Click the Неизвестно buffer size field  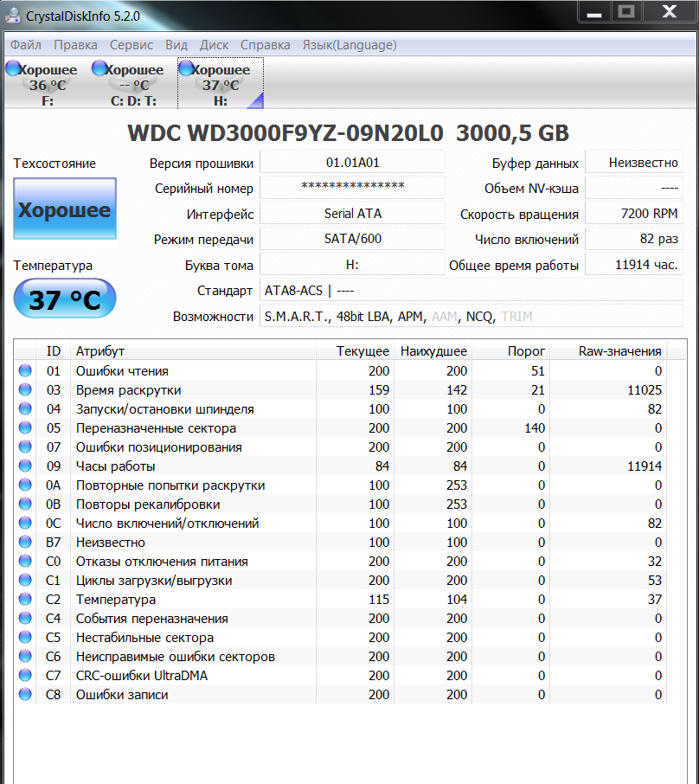click(634, 163)
